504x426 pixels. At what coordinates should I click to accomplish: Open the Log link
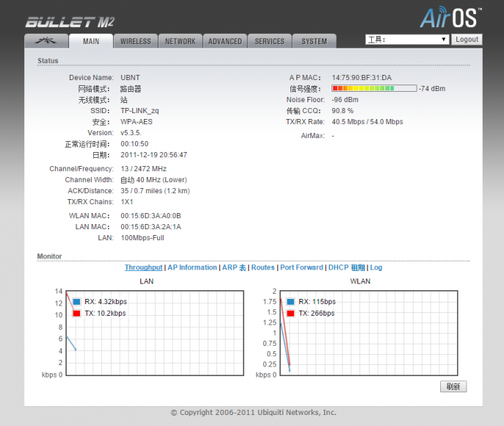click(376, 267)
